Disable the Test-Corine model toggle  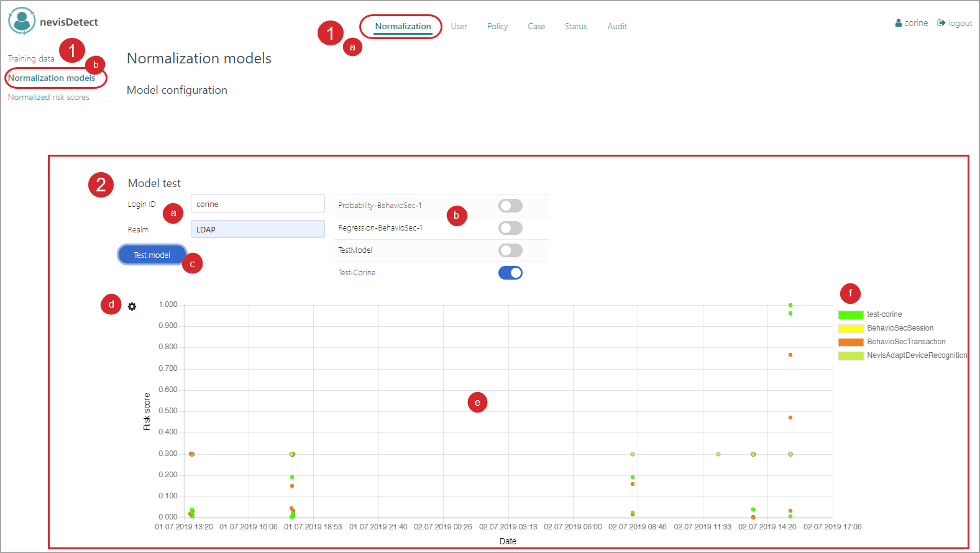click(x=510, y=273)
